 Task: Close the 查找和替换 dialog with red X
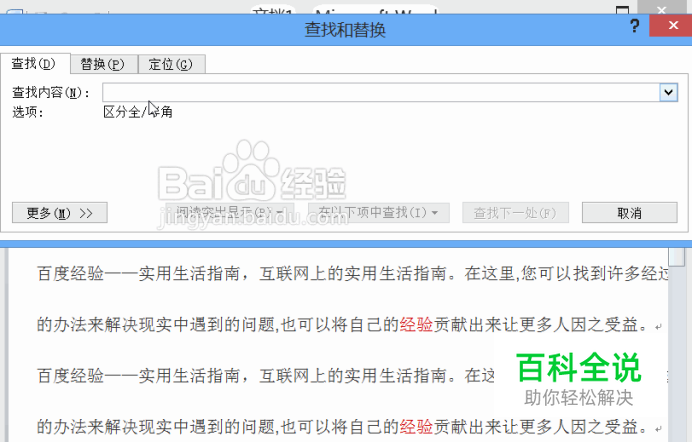(673, 26)
